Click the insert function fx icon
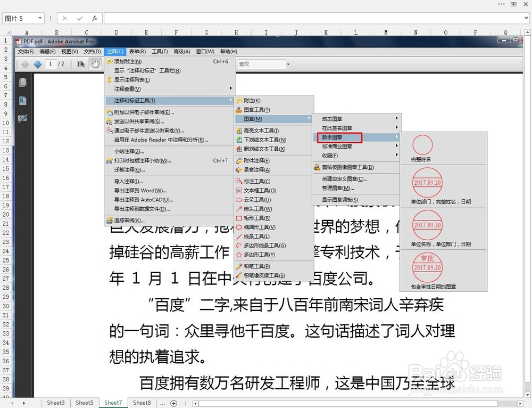This screenshot has height=408, width=532. pyautogui.click(x=95, y=18)
